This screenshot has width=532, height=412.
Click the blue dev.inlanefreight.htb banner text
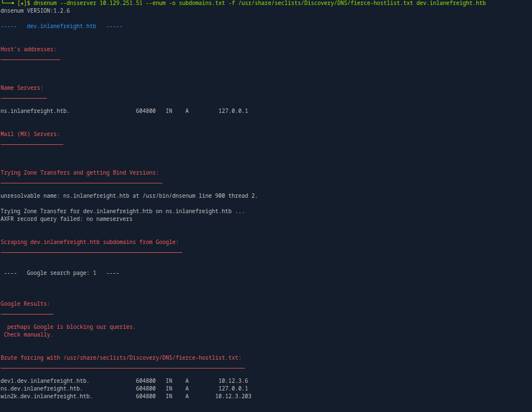coord(61,26)
